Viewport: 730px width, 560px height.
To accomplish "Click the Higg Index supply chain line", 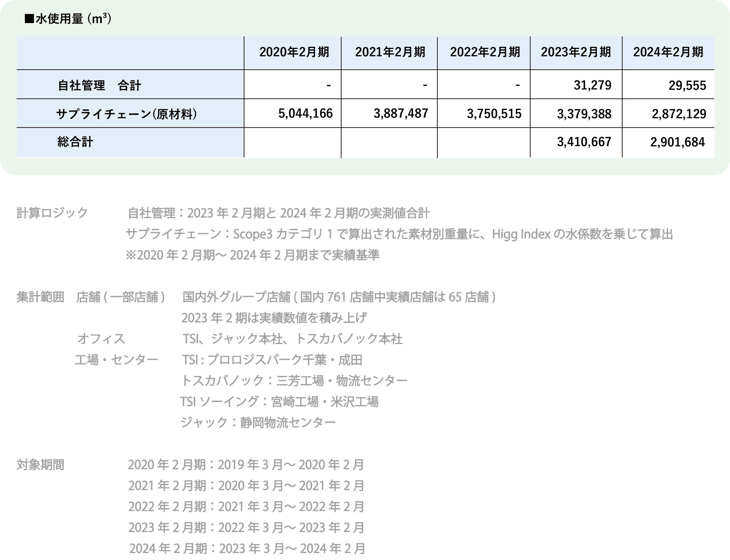I will (x=399, y=234).
